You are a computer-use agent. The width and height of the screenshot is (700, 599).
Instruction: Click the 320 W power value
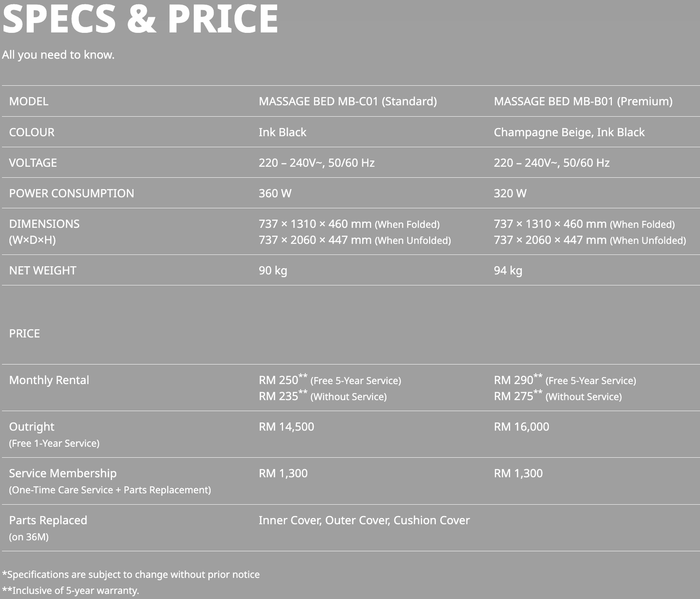[510, 193]
